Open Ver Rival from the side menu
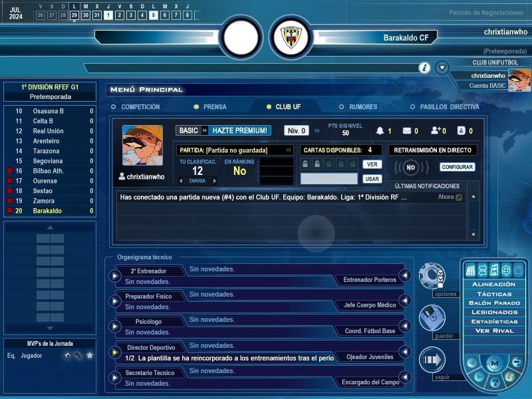The height and width of the screenshot is (399, 532). click(x=493, y=331)
